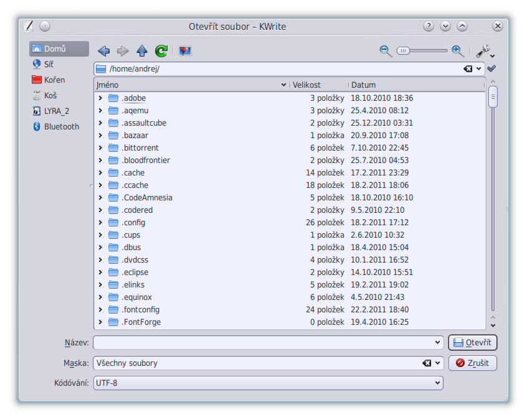Expand the .eclipse folder tree
Viewport: 527px width, 420px height.
[100, 273]
